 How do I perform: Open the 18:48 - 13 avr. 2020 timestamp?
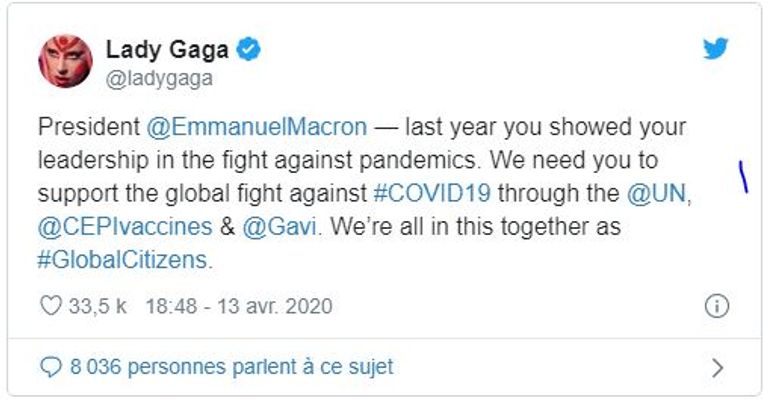[x=239, y=306]
